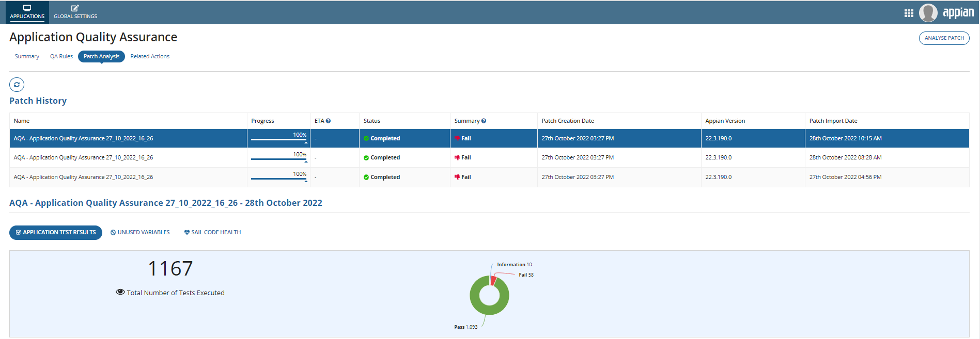Click the Patch Import Date column header

click(x=833, y=121)
